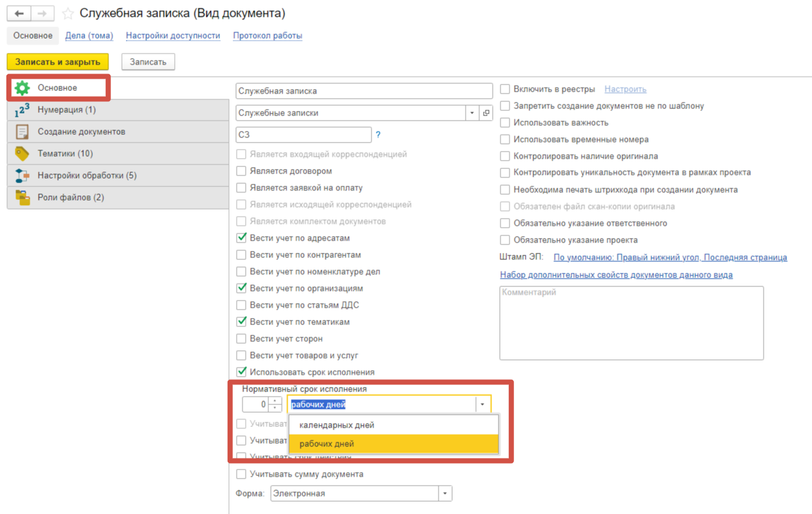Open the Нумерация section in sidebar
This screenshot has height=514, width=812.
66,110
